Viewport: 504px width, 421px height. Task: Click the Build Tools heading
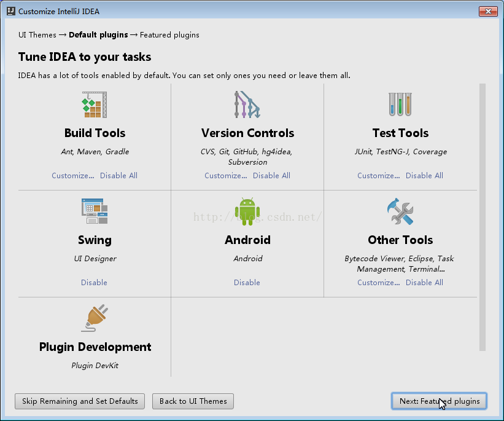click(95, 133)
